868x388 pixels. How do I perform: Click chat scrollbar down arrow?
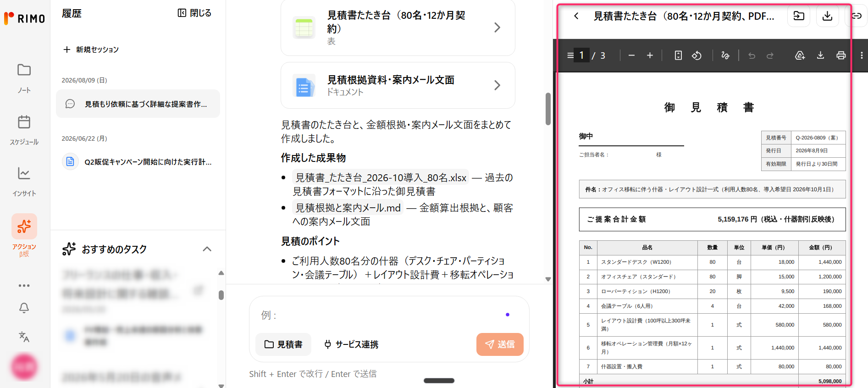548,279
